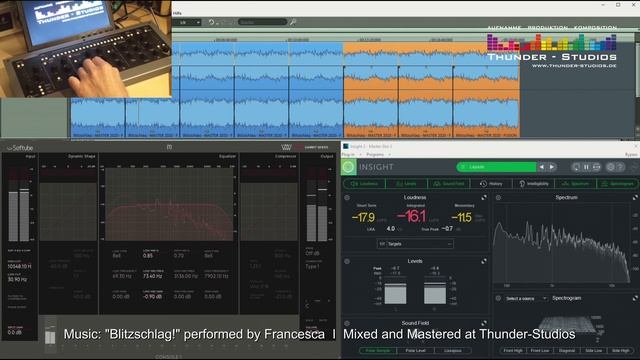Open Insight help question mark icon
Screen dimensions: 640x360
tap(620, 167)
